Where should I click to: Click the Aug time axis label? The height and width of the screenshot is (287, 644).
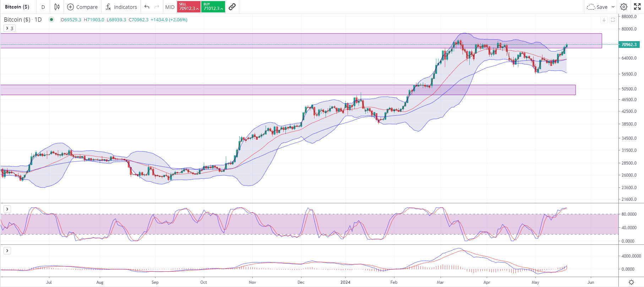[x=100, y=282]
